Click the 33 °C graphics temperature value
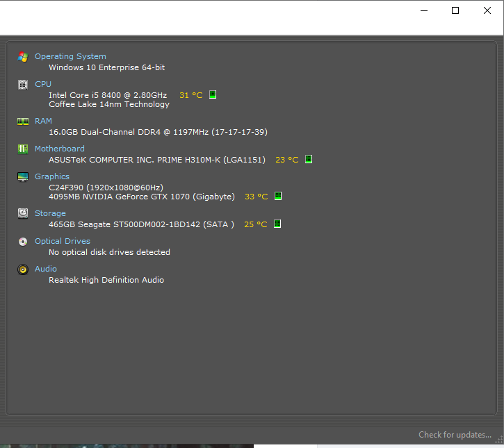Screen dimensions: 504x448 [x=257, y=197]
